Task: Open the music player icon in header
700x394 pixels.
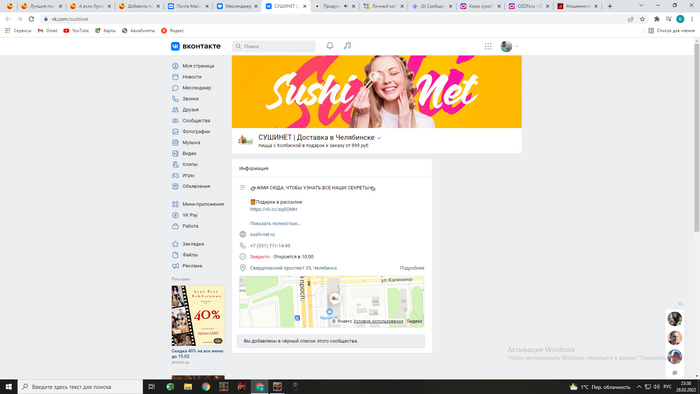Action: point(347,46)
